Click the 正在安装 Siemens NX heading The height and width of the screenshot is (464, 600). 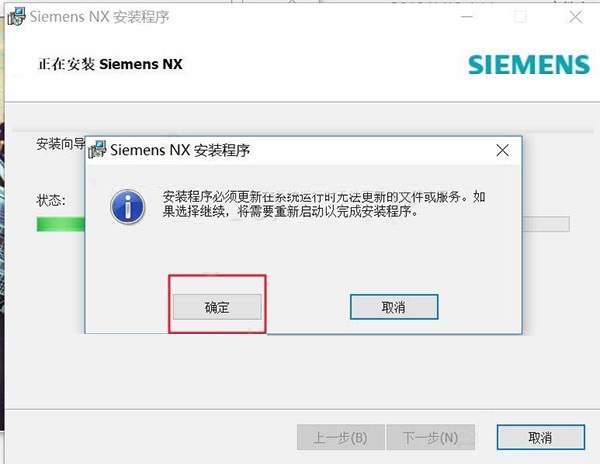point(110,64)
